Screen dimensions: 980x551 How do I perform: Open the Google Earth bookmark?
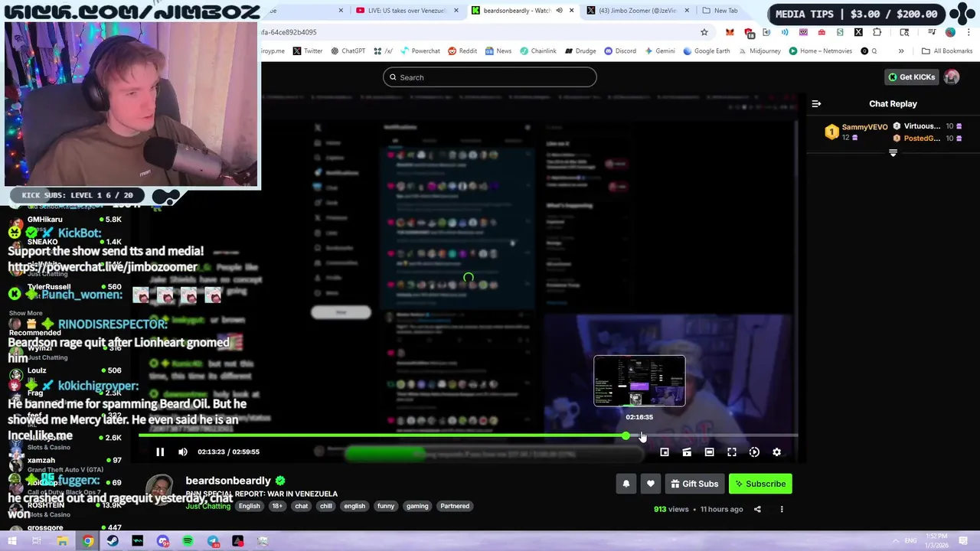pyautogui.click(x=707, y=51)
